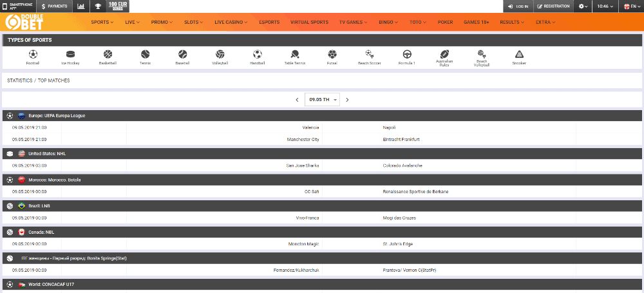This screenshot has width=644, height=293.
Task: Open the Smartphone App link
Action: point(18,6)
